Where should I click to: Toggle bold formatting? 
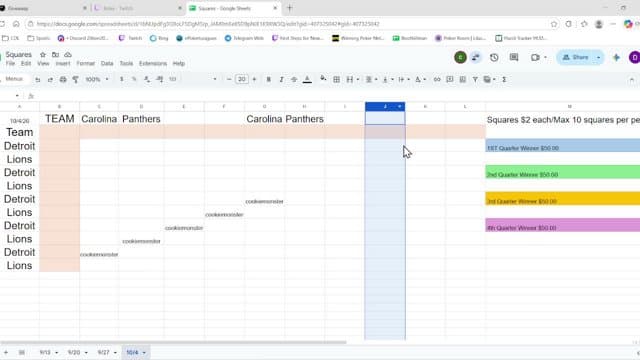click(x=268, y=80)
